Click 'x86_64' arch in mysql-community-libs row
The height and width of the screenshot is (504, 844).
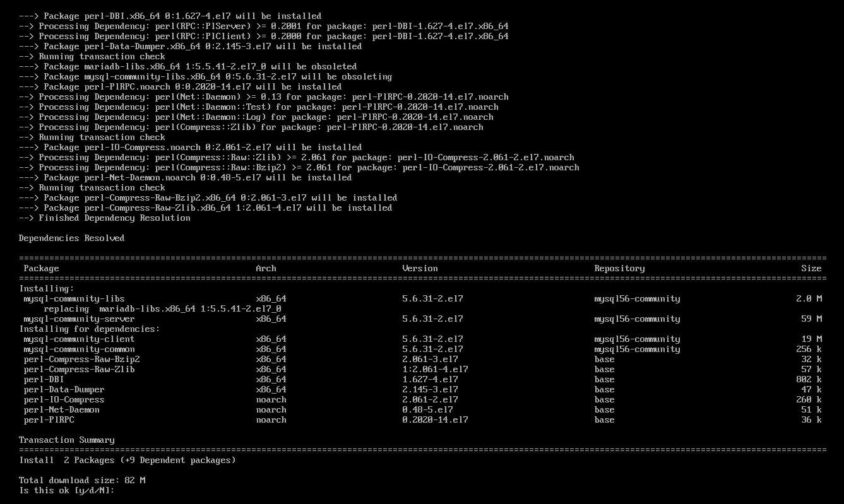(271, 298)
